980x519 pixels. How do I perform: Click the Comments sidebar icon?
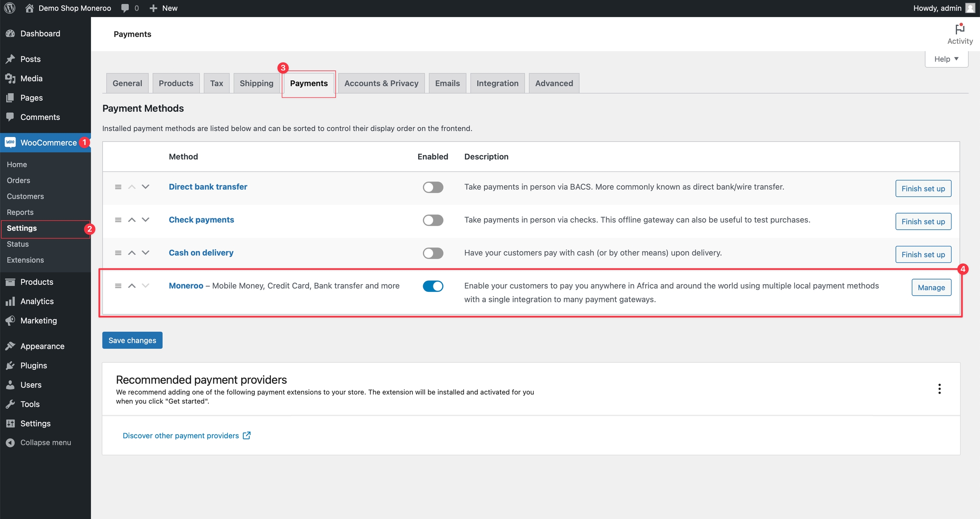click(11, 117)
